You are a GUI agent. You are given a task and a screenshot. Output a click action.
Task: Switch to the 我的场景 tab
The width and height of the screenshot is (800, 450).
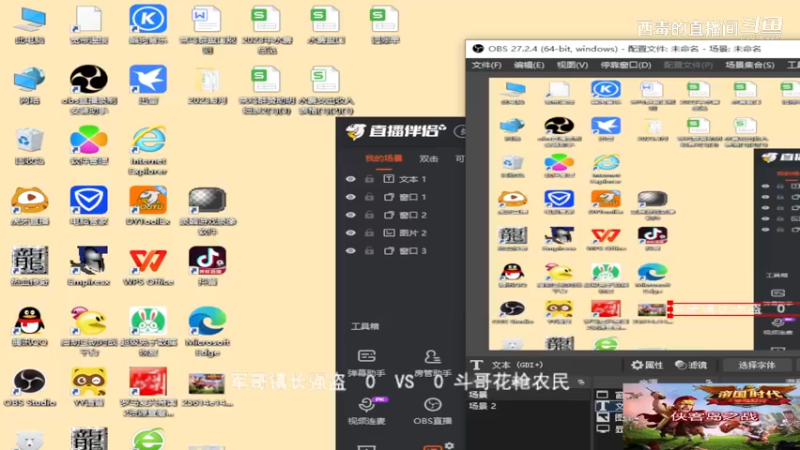click(x=384, y=159)
